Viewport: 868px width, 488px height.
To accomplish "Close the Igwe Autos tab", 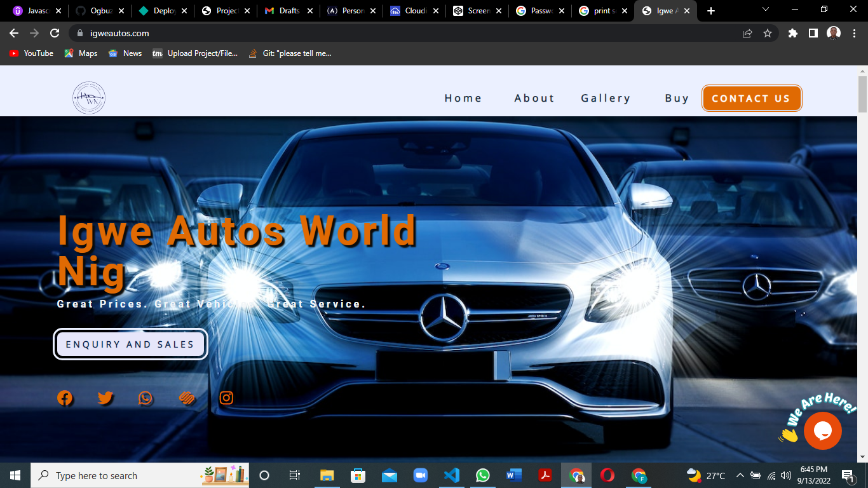I will [x=687, y=11].
